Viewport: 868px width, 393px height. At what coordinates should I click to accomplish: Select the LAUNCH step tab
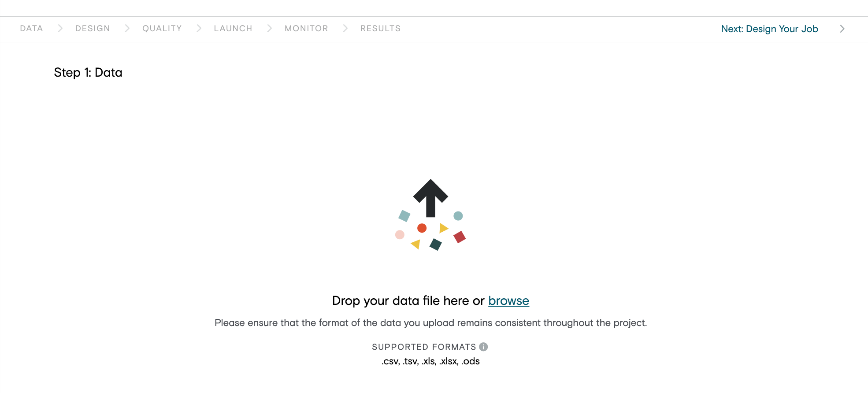[233, 28]
